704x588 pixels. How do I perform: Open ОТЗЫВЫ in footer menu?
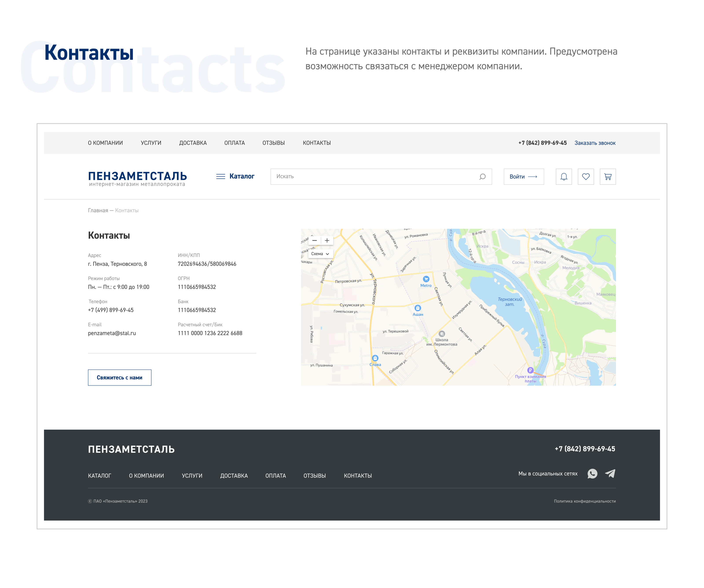pos(314,476)
